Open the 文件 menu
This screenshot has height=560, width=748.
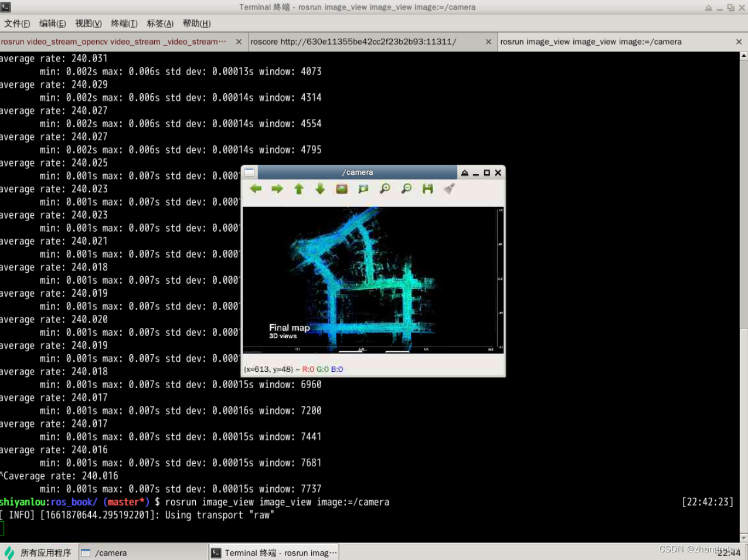(16, 23)
